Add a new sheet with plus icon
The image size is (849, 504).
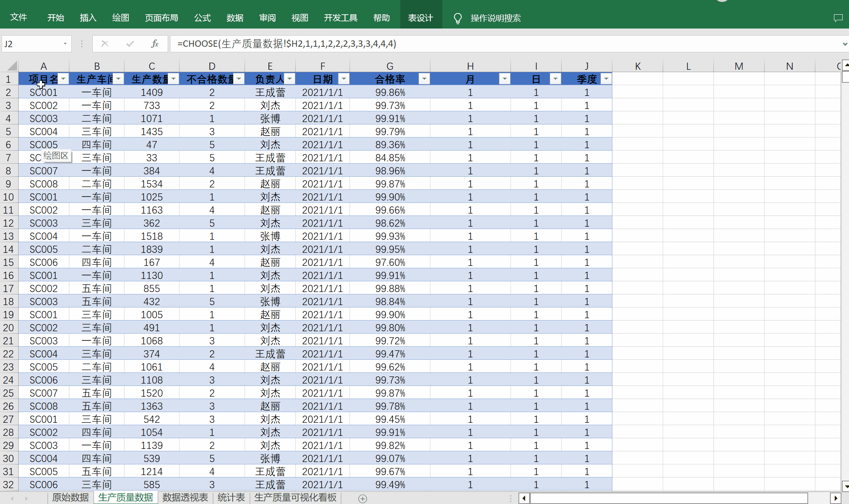pyautogui.click(x=362, y=498)
